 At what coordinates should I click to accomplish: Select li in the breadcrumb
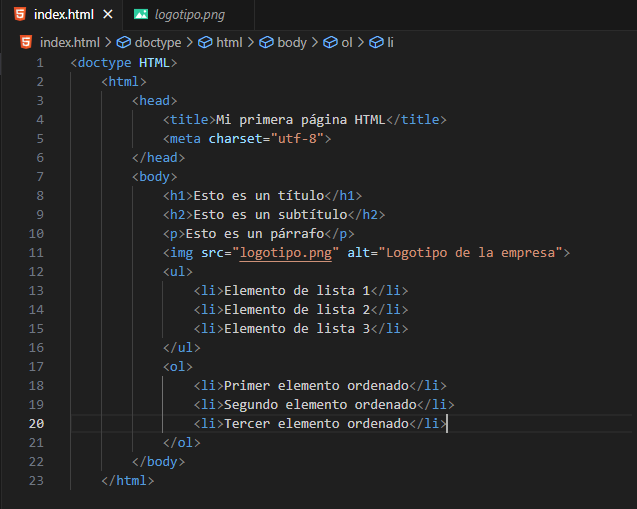pyautogui.click(x=390, y=42)
